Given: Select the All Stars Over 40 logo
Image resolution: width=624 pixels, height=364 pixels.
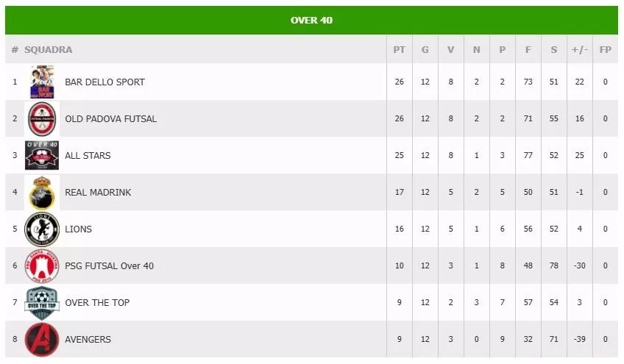Looking at the screenshot, I should pyautogui.click(x=42, y=156).
